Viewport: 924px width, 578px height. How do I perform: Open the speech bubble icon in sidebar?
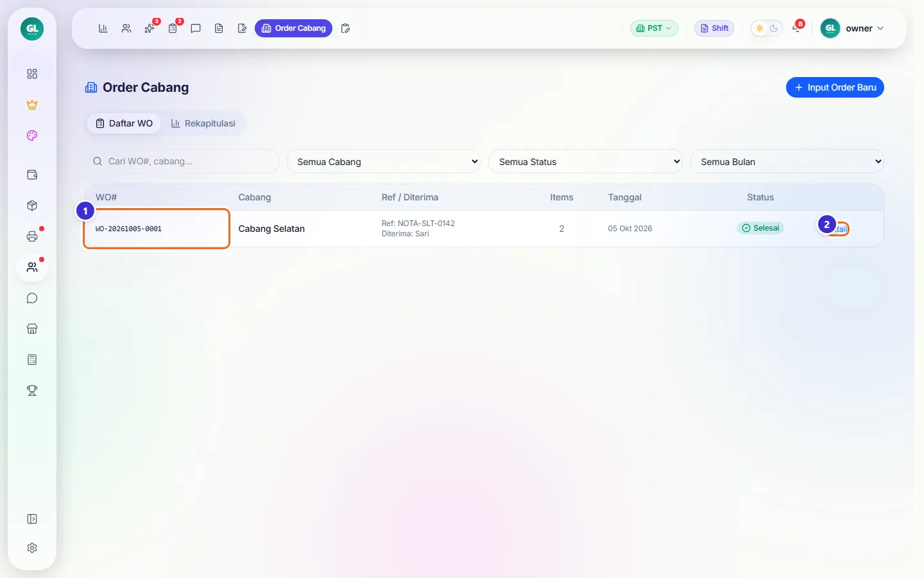(x=32, y=298)
